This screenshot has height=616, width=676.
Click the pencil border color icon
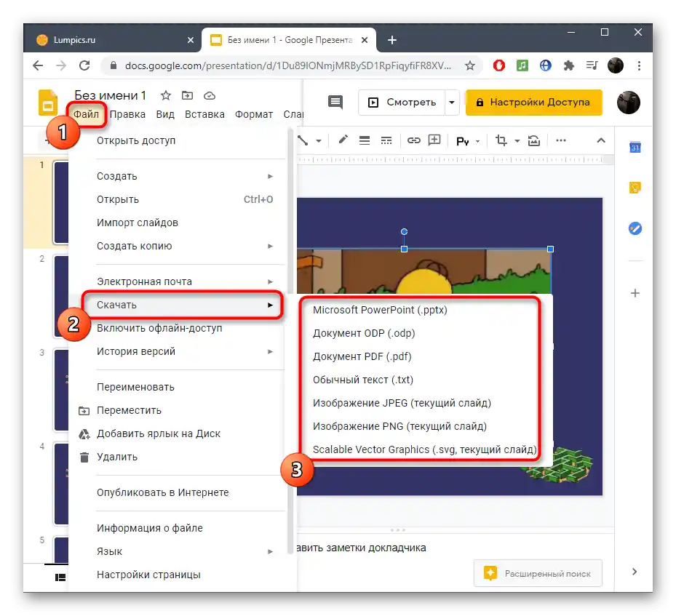(343, 140)
